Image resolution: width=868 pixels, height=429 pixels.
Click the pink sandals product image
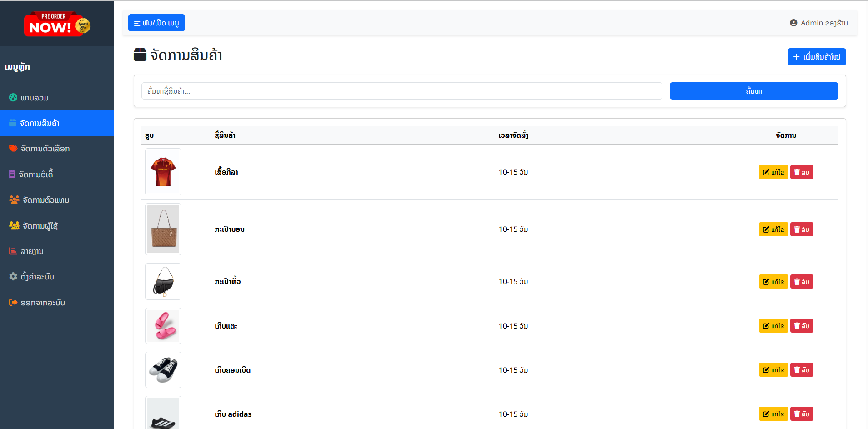(x=163, y=326)
